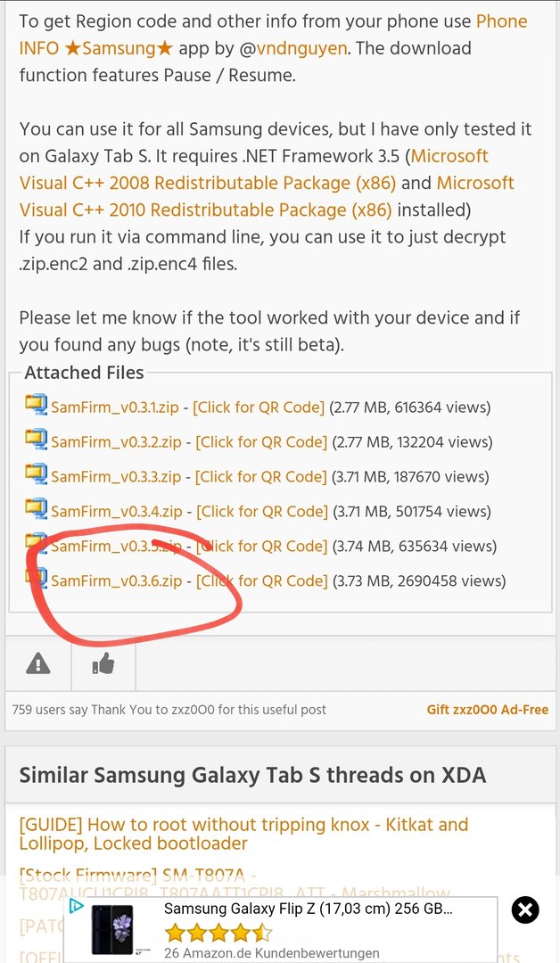Click file icon beside SamFirm_v0.3.4.zip
The width and height of the screenshot is (560, 963).
point(36,508)
